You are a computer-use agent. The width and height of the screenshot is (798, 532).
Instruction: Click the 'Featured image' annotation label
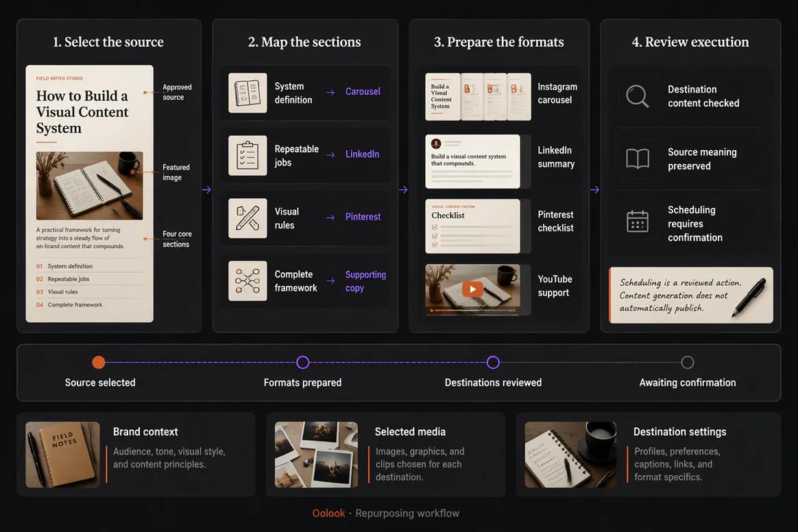point(176,172)
